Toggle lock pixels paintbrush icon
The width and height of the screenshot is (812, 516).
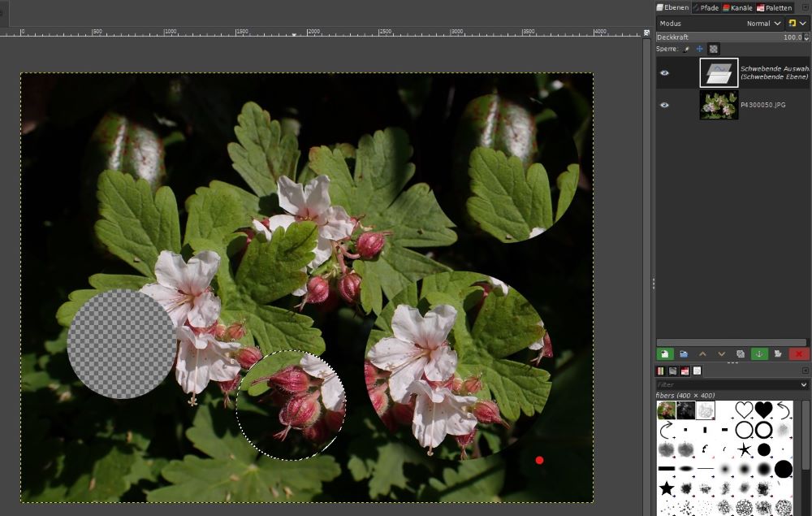[x=686, y=49]
